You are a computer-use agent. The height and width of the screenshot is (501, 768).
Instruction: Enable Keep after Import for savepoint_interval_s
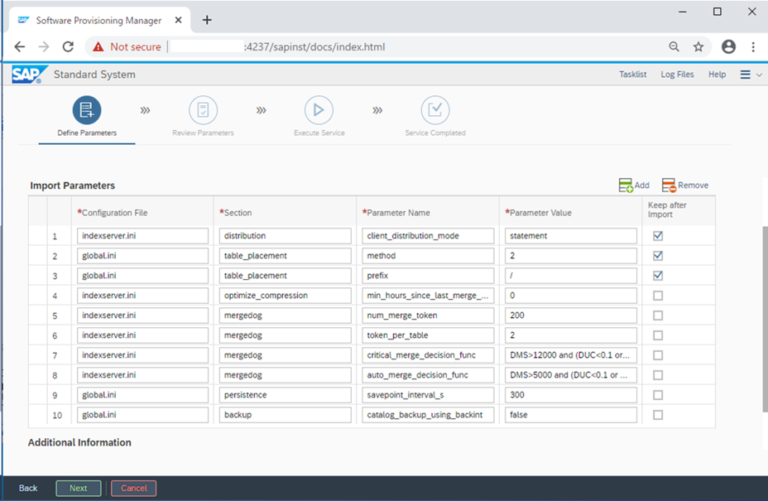[x=657, y=395]
